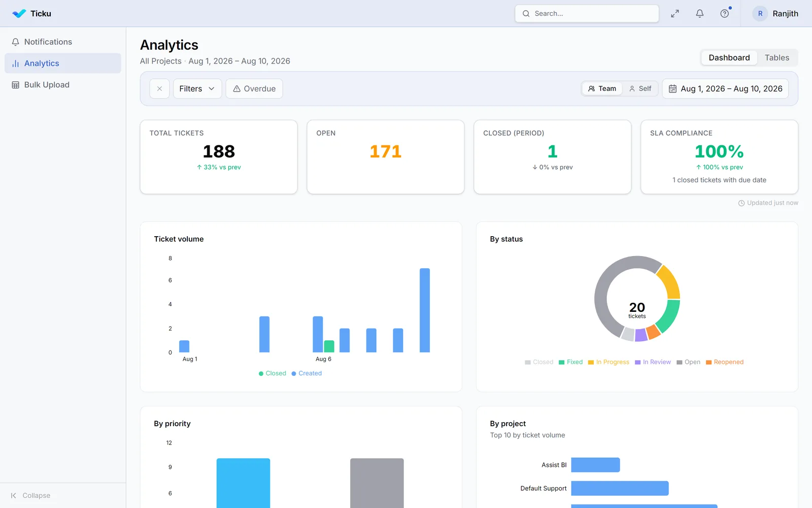Clear filters with the X button
812x508 pixels.
pos(159,88)
